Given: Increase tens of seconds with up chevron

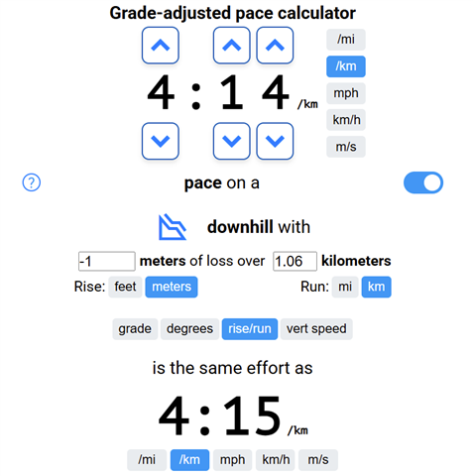Looking at the screenshot, I should point(231,46).
